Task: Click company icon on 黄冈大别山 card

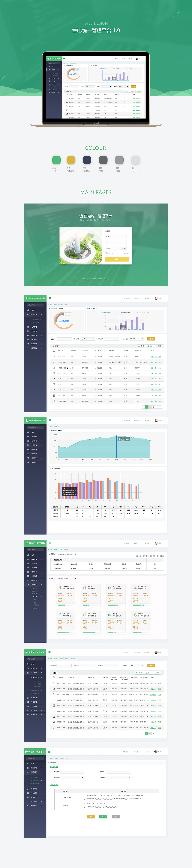Action: tap(110, 588)
